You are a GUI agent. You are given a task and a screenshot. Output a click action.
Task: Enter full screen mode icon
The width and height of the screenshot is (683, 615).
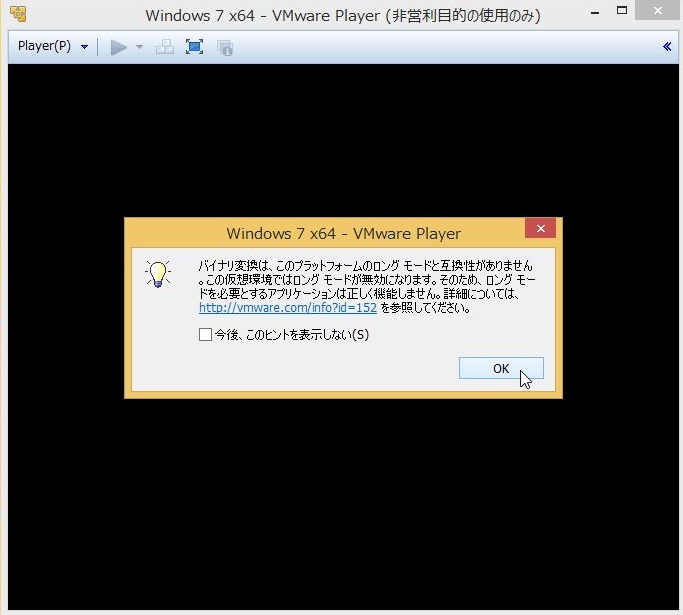pyautogui.click(x=194, y=47)
